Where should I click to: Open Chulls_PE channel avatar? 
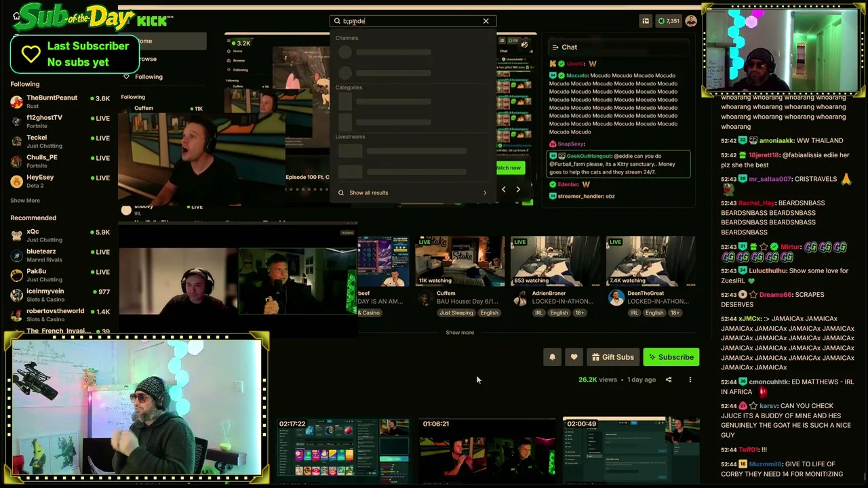pyautogui.click(x=17, y=161)
